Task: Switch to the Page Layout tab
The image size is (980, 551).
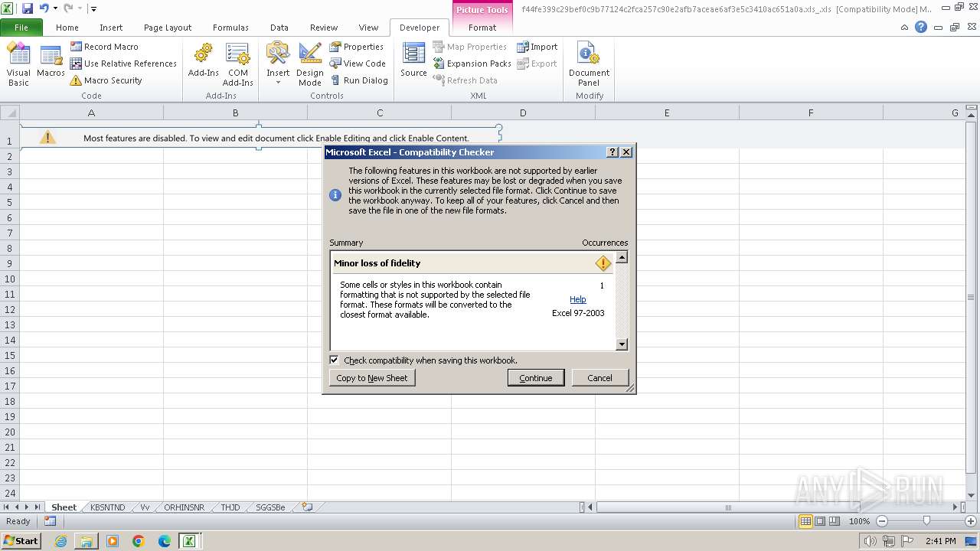Action: (168, 28)
